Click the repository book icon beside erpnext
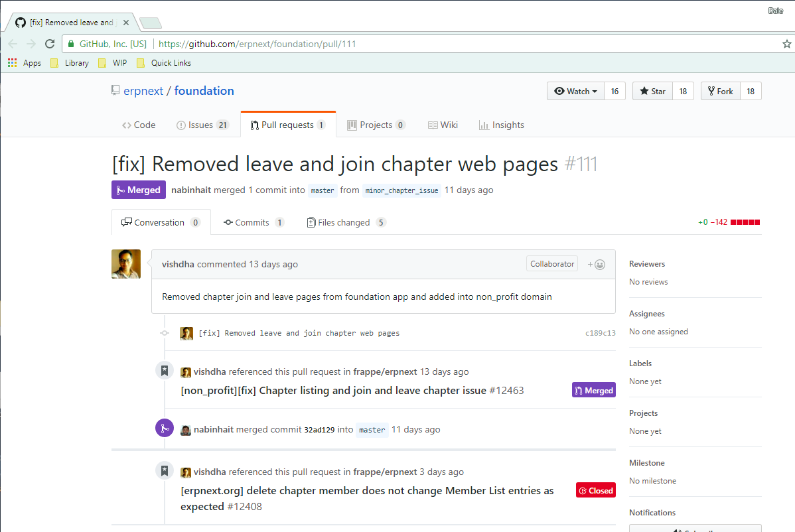 [x=115, y=91]
